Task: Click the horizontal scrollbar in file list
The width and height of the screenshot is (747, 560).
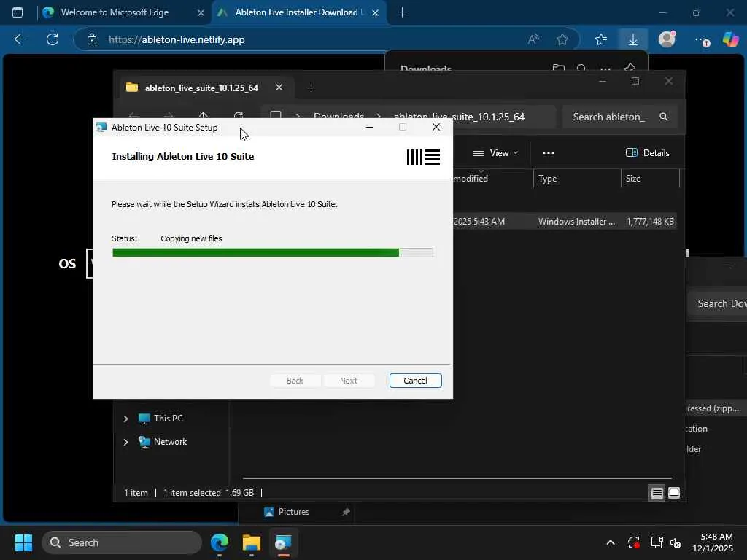Action: (457, 478)
